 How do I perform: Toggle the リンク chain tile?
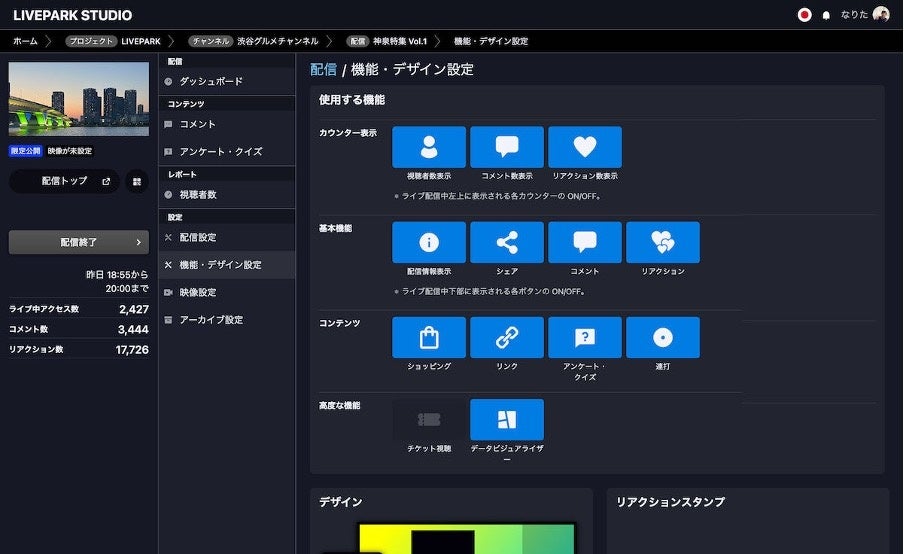(x=507, y=337)
